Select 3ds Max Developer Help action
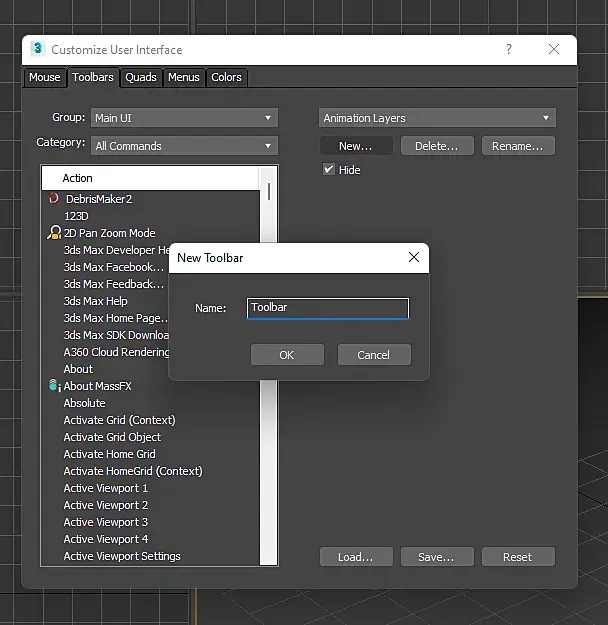This screenshot has width=608, height=625. coord(116,250)
